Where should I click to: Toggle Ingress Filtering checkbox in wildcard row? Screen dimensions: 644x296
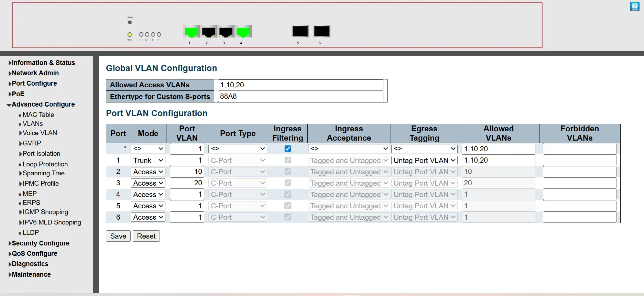(x=288, y=149)
